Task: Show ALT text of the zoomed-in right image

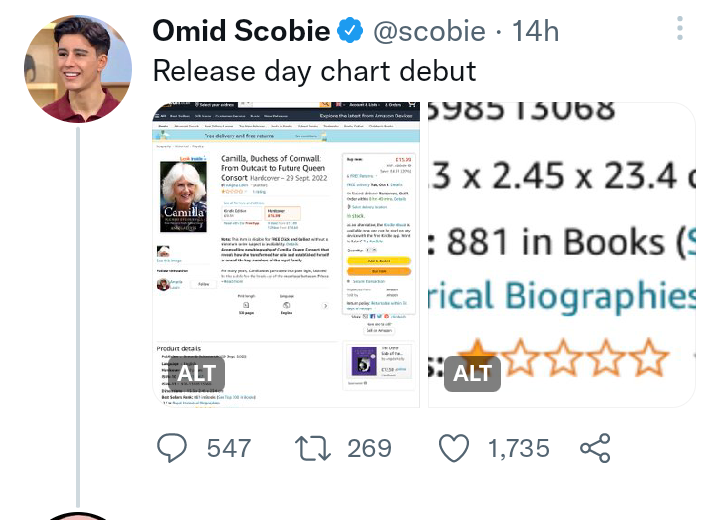Action: pos(473,373)
